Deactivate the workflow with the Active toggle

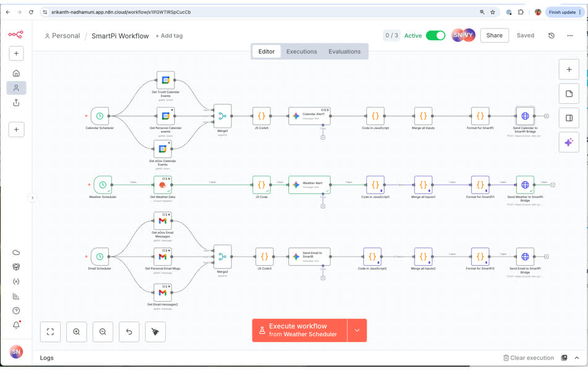tap(436, 35)
